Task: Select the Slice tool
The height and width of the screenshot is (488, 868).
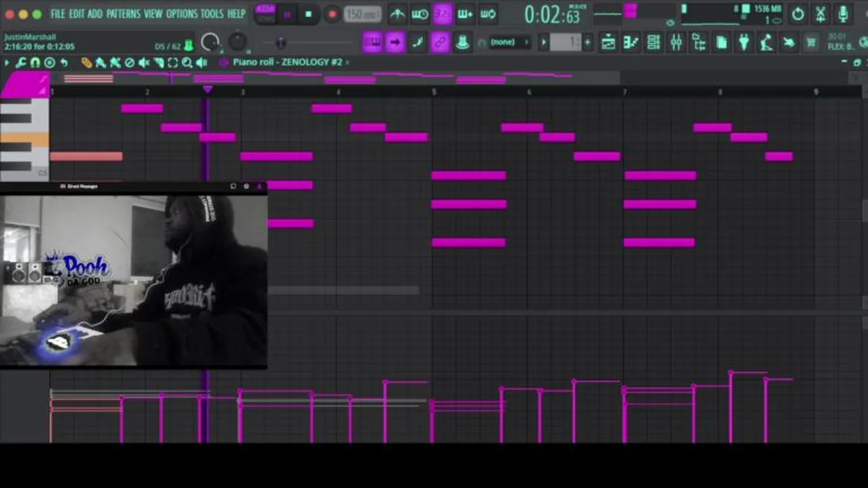Action: tap(158, 62)
